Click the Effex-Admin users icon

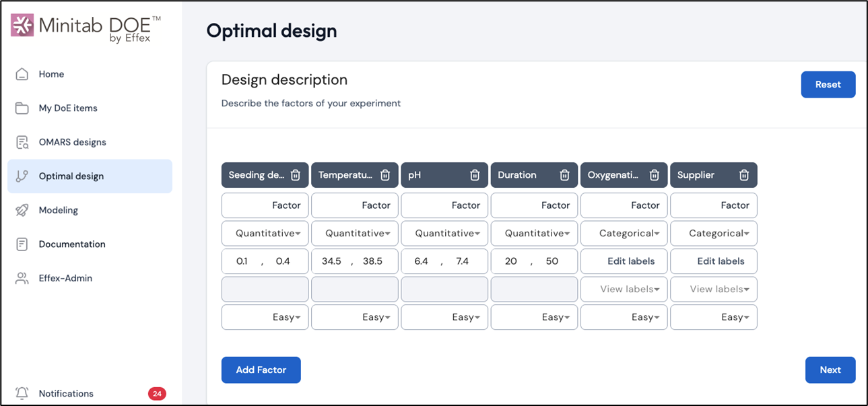tap(22, 278)
